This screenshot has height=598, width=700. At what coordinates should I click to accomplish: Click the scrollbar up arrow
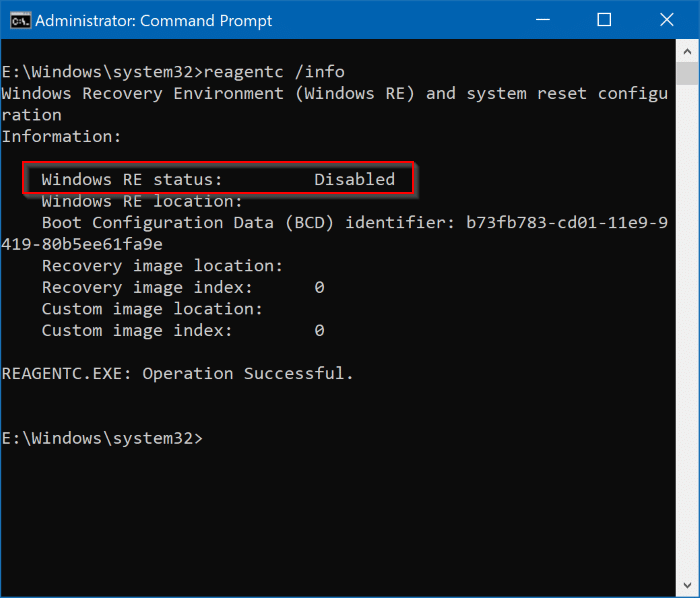click(687, 51)
